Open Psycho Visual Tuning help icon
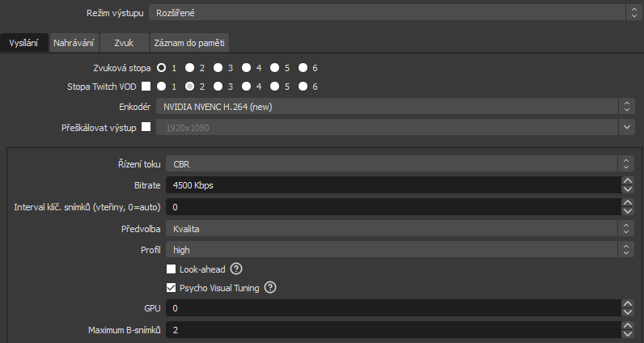 click(x=270, y=287)
